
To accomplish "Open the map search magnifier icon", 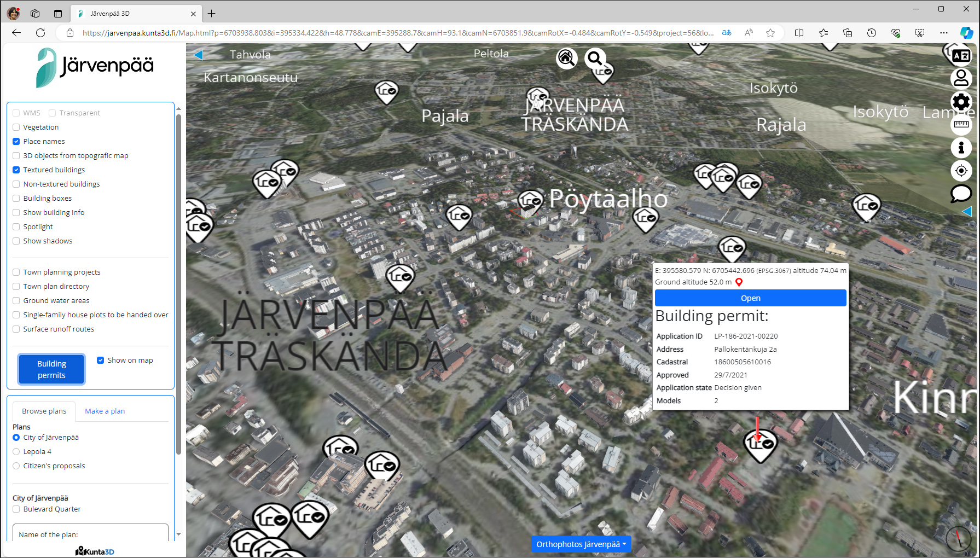I will click(595, 58).
